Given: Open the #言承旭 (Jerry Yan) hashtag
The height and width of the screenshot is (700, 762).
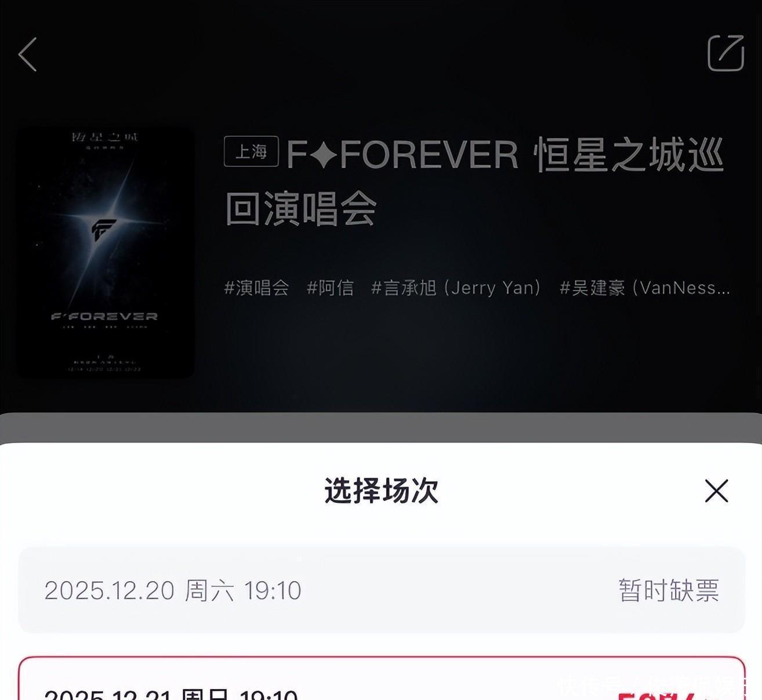Looking at the screenshot, I should tap(456, 288).
